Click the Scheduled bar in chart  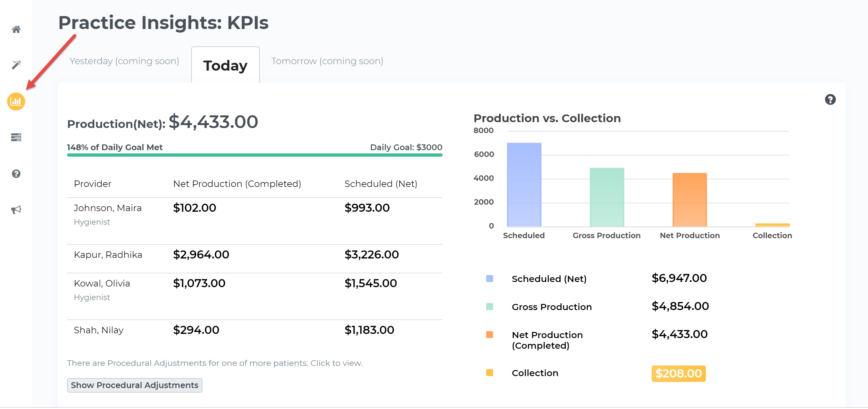(x=524, y=185)
